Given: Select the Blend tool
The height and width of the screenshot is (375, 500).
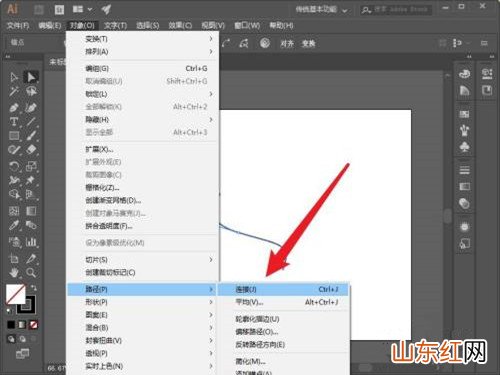Looking at the screenshot, I should pos(31,225).
